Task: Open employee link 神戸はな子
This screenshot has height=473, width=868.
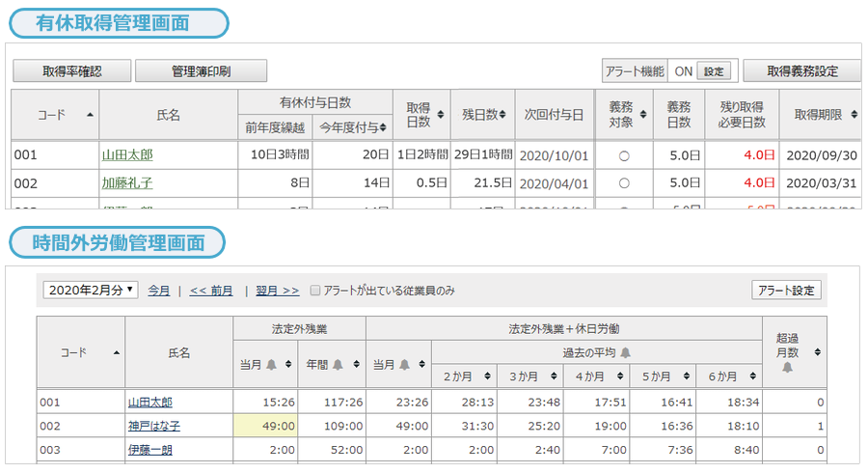Action: [x=153, y=426]
